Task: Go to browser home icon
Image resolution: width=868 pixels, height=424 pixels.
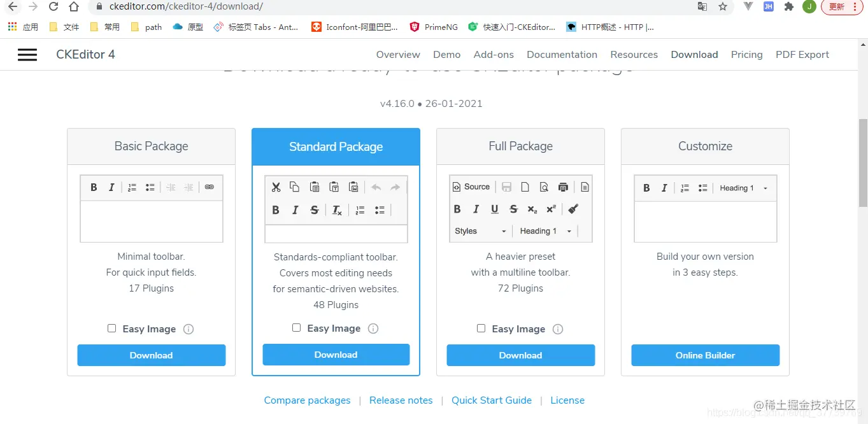Action: click(x=74, y=6)
